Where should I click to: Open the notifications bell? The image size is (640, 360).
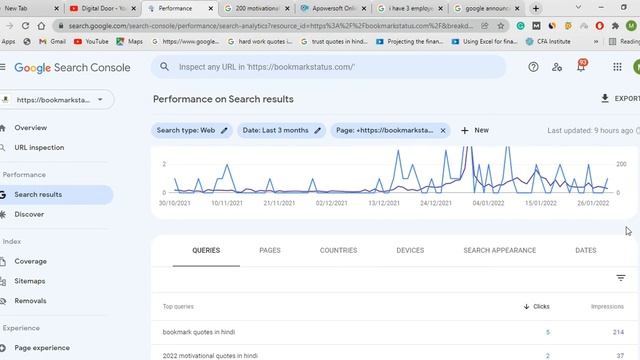[x=581, y=66]
